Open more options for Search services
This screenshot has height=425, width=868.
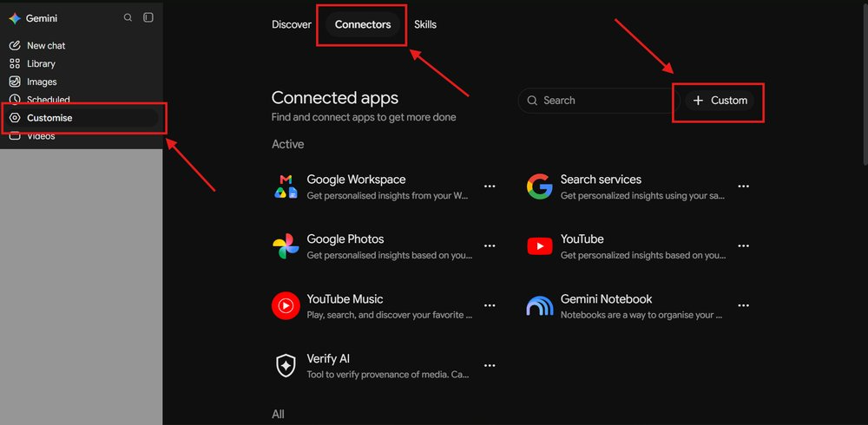click(x=744, y=186)
